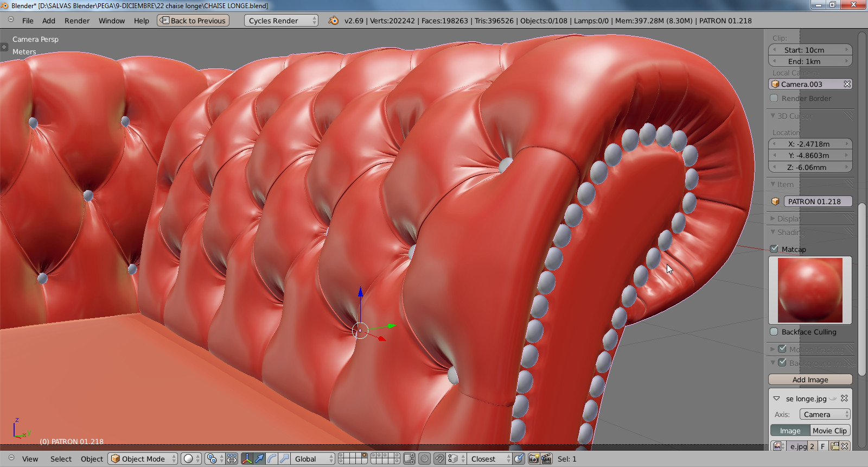Image resolution: width=868 pixels, height=467 pixels.
Task: Click the Add Image button
Action: (x=810, y=380)
